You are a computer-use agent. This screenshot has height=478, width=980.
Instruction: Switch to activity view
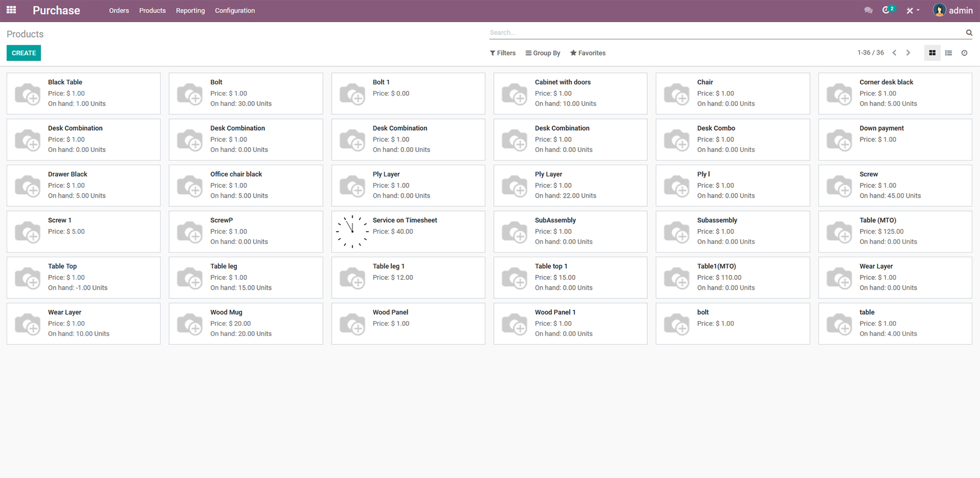click(x=965, y=53)
